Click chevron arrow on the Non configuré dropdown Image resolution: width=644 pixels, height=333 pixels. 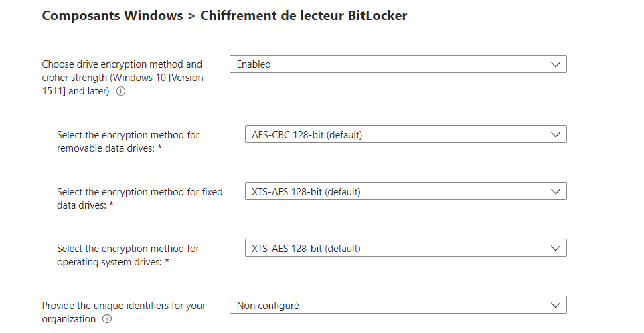point(555,305)
